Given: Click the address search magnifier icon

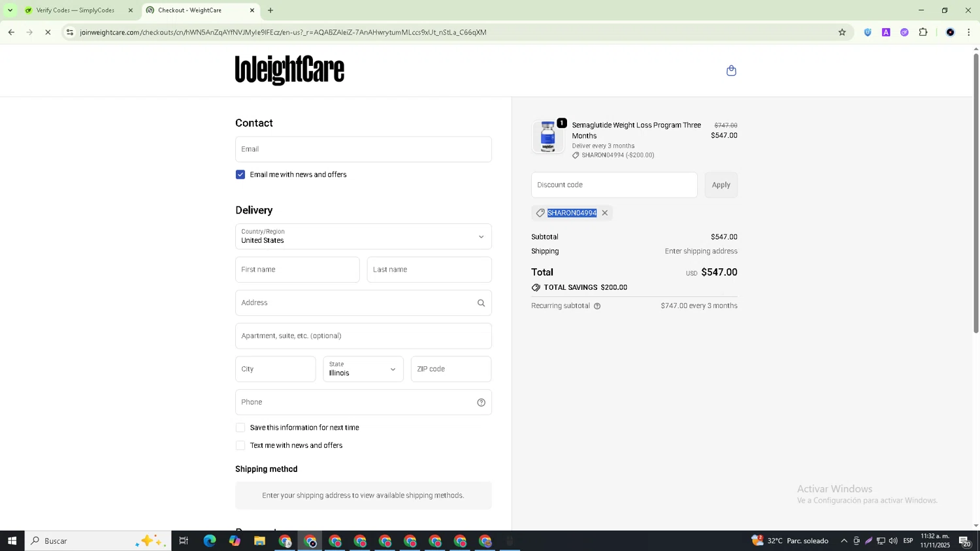Looking at the screenshot, I should click(x=481, y=303).
